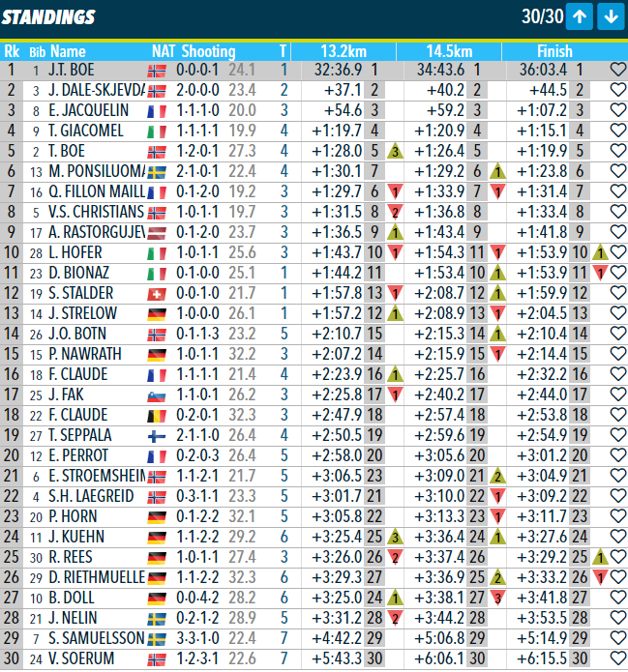Click Slovenia flag next to J. Fak
Image resolution: width=628 pixels, height=672 pixels.
(157, 394)
